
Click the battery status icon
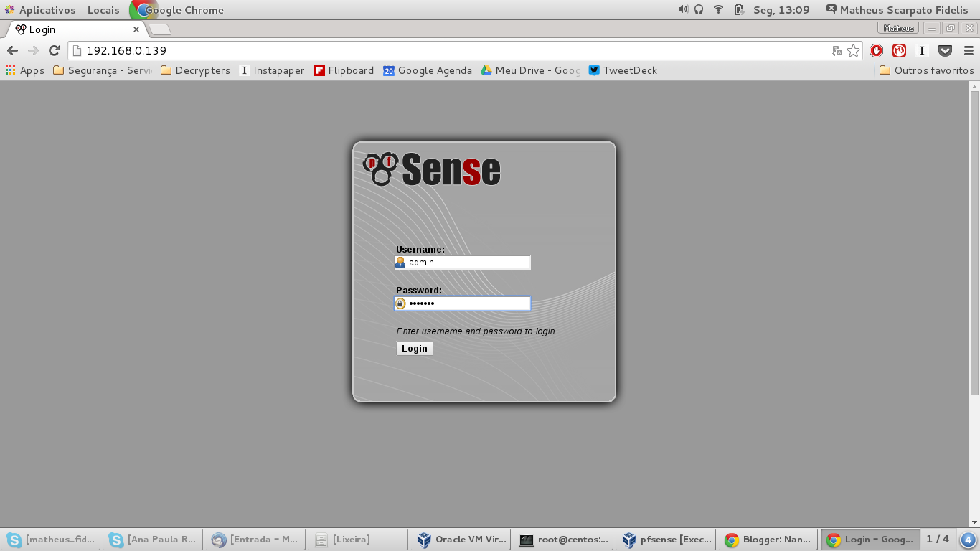[x=739, y=9]
